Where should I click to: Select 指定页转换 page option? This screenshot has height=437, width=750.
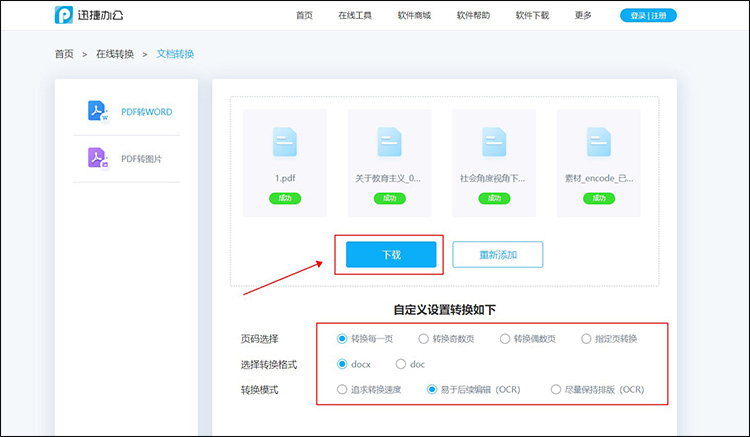(x=609, y=339)
